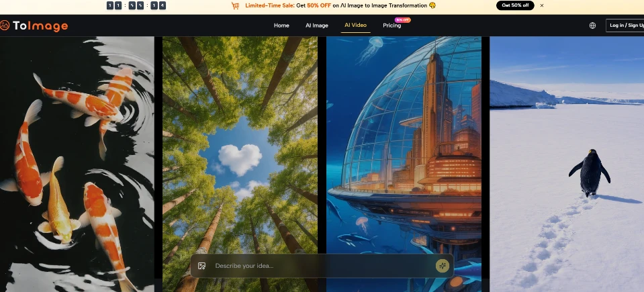Open the heart-shaped cloud forest thumbnail
This screenshot has height=292, width=644.
(240, 164)
